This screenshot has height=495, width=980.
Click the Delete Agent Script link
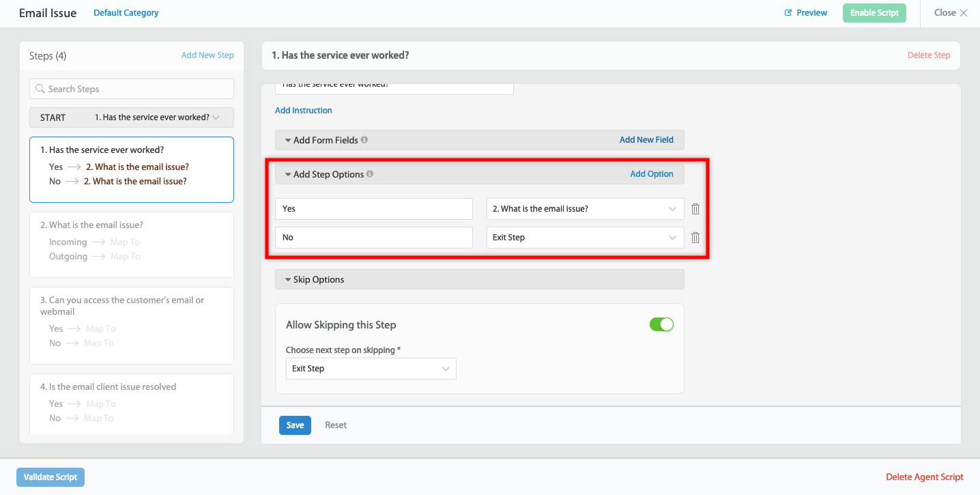click(924, 477)
